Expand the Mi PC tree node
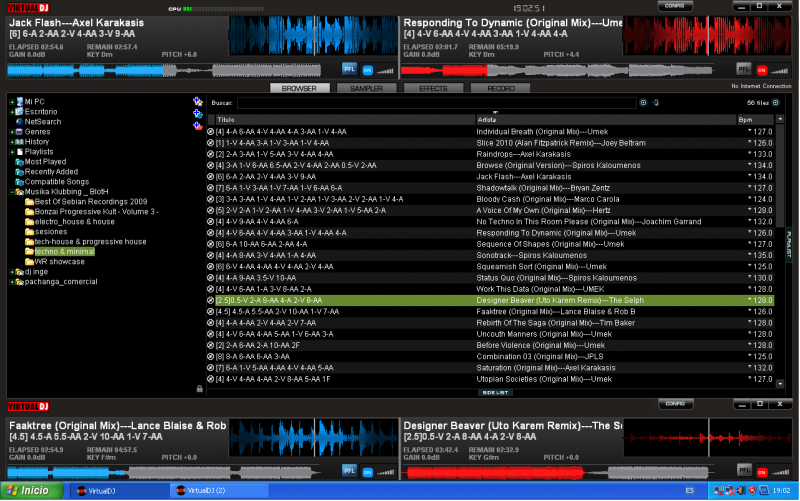The image size is (800, 501). click(x=12, y=102)
